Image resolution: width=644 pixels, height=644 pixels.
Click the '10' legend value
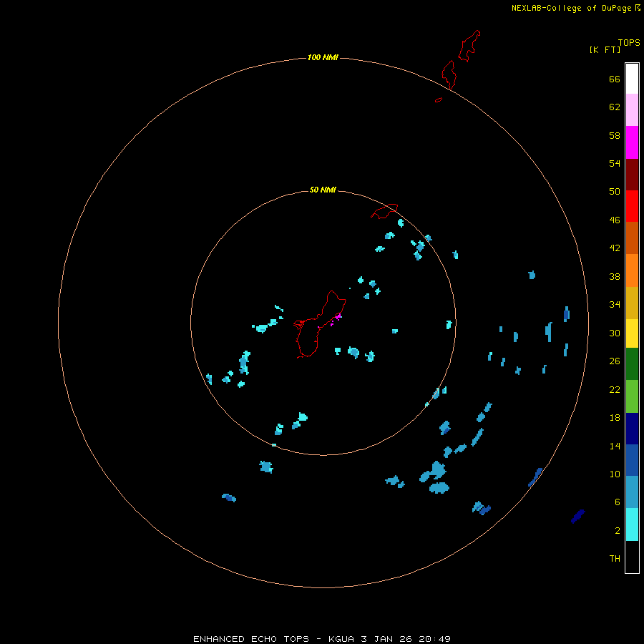[x=615, y=474]
